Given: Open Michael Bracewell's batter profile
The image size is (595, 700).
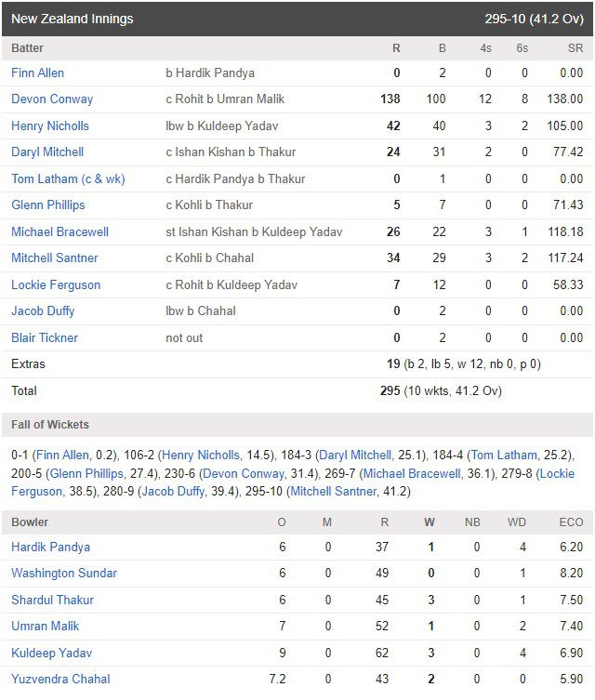Looking at the screenshot, I should [x=59, y=231].
